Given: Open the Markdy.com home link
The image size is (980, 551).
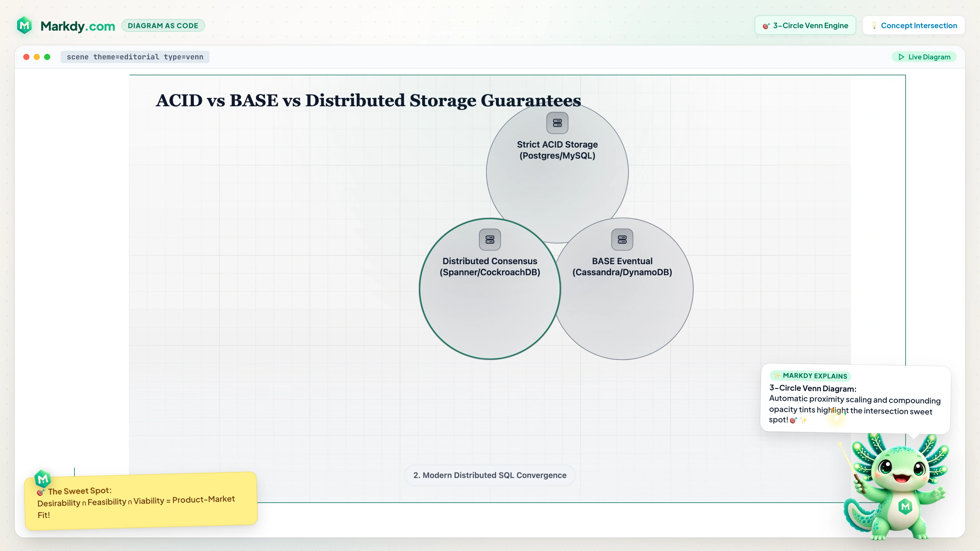Looking at the screenshot, I should [77, 26].
